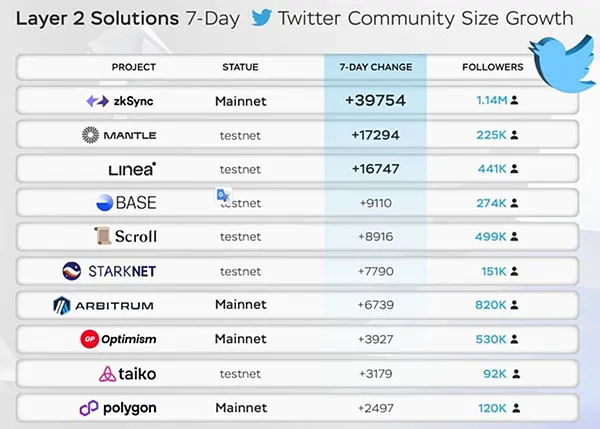Click the taiko logo icon
This screenshot has height=429, width=600.
point(107,373)
